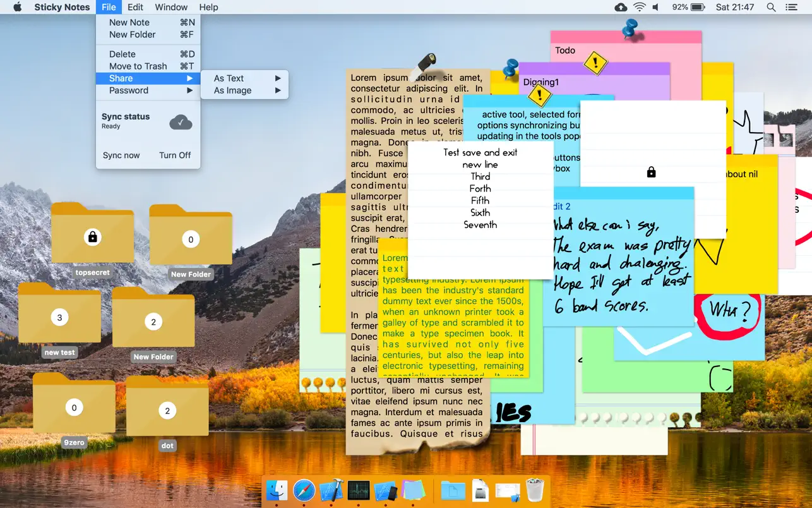Click the iCloud upload icon in menu bar
The height and width of the screenshot is (508, 812).
point(621,7)
